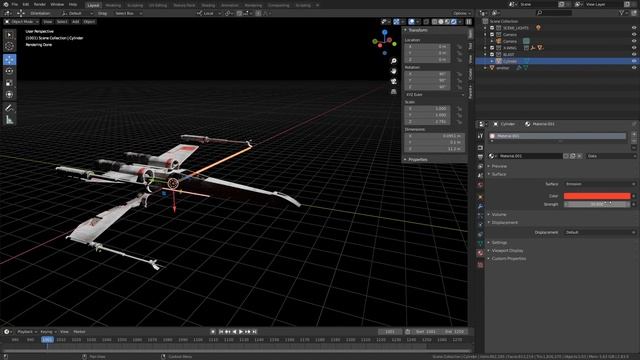Unlink Material.001 with the X icon
Screen dimensions: 640x360
[x=579, y=156]
